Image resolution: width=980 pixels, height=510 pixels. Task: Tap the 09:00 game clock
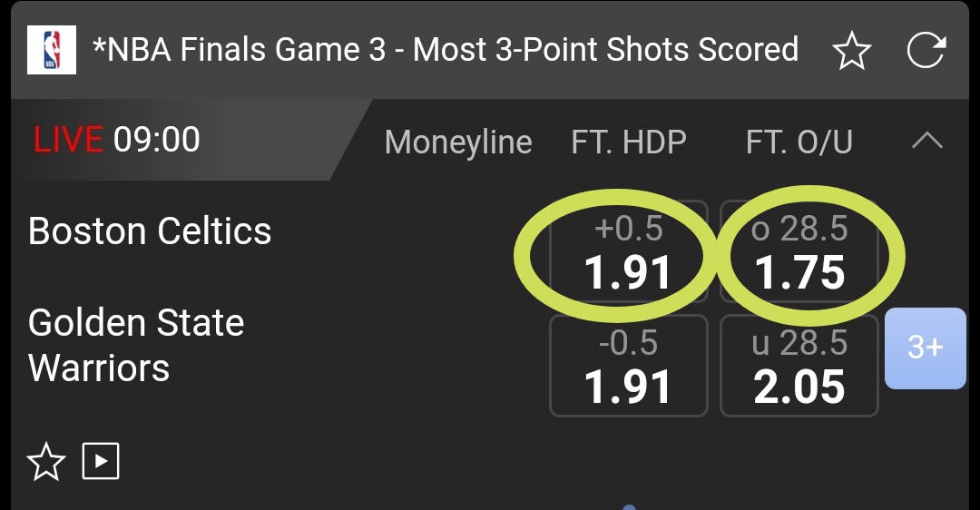pos(157,140)
